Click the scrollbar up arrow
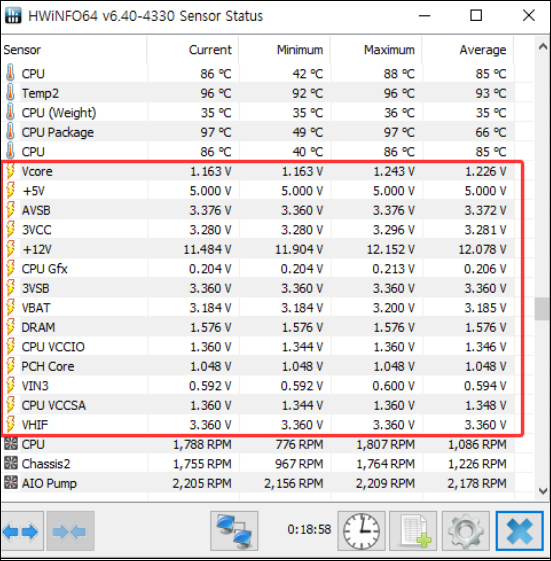This screenshot has height=561, width=551. pos(542,46)
